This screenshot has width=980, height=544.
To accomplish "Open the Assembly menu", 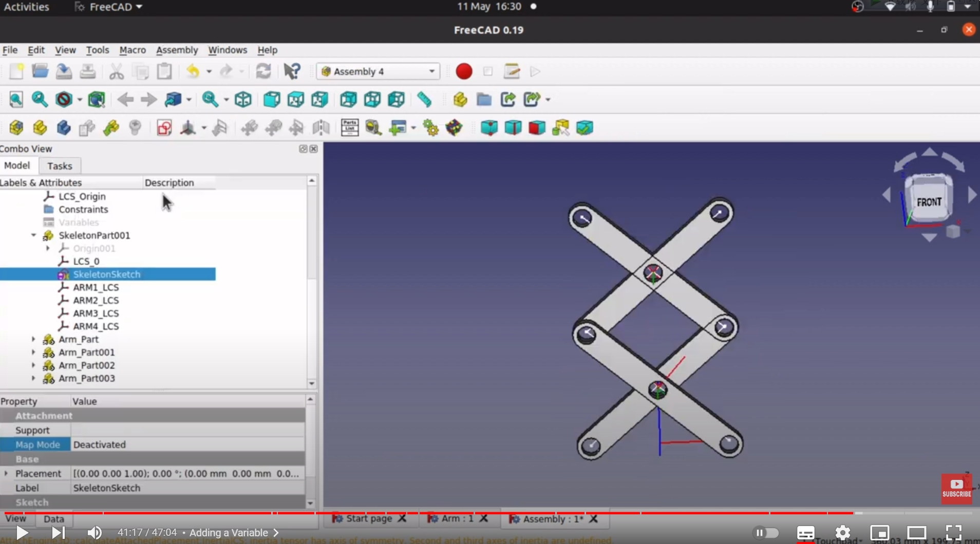I will [x=177, y=50].
